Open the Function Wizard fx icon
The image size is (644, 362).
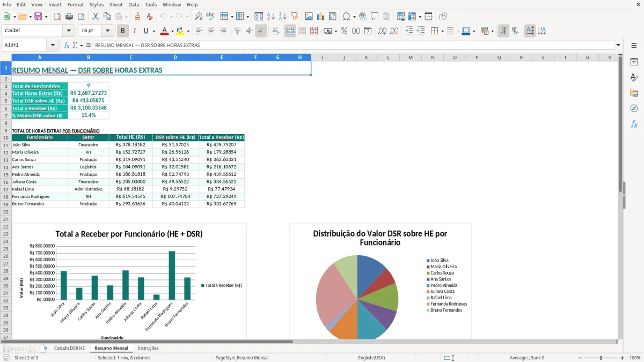pyautogui.click(x=67, y=45)
